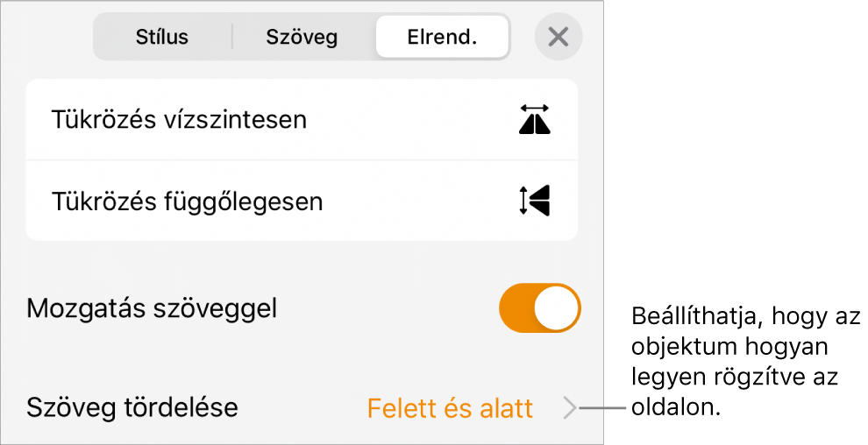This screenshot has height=445, width=868.
Task: Click the vertical arrow left of the vertical flip triangles
Action: tap(523, 201)
